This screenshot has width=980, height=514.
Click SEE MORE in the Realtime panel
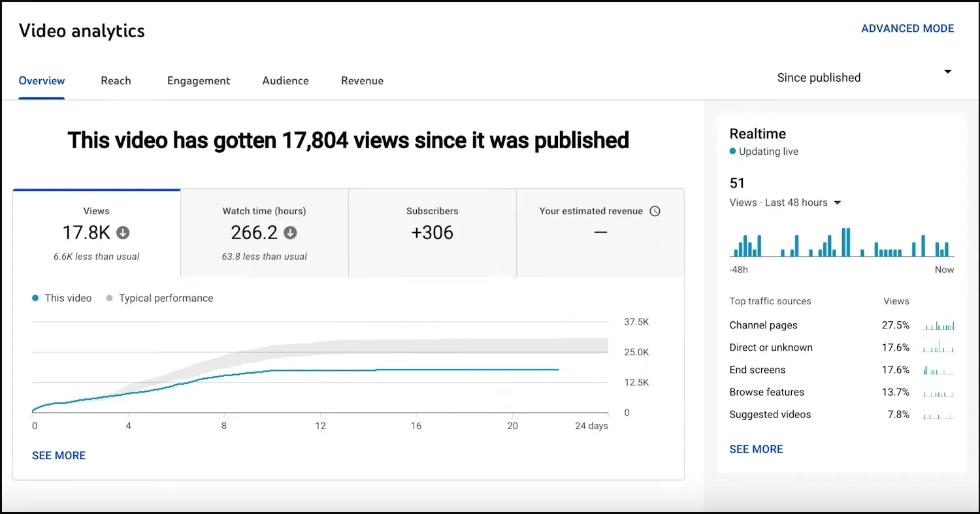pyautogui.click(x=756, y=449)
